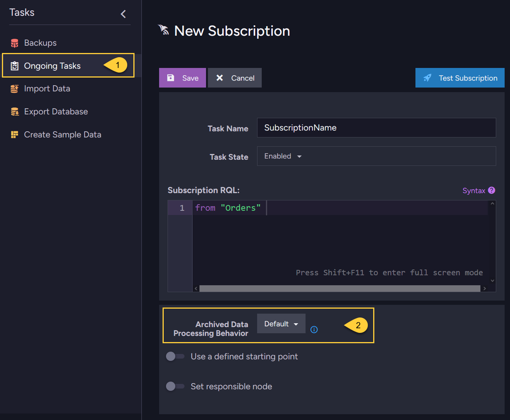Click the Ongoing Tasks clipboard icon
This screenshot has width=510, height=420.
[x=15, y=66]
